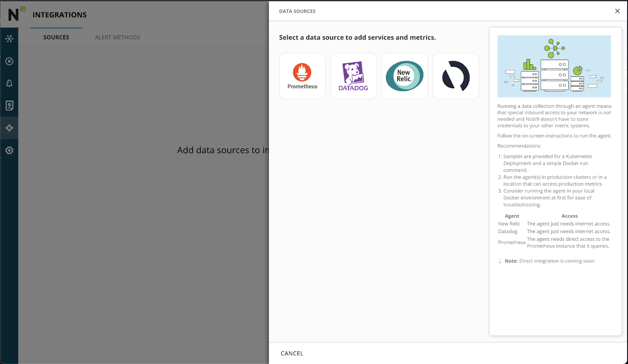Open the integrations sidebar icon

pos(9,128)
